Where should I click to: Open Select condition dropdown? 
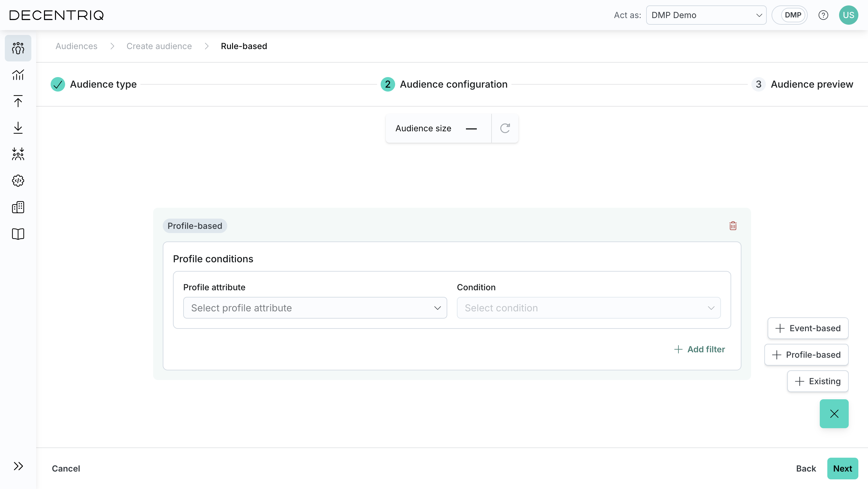pos(589,308)
